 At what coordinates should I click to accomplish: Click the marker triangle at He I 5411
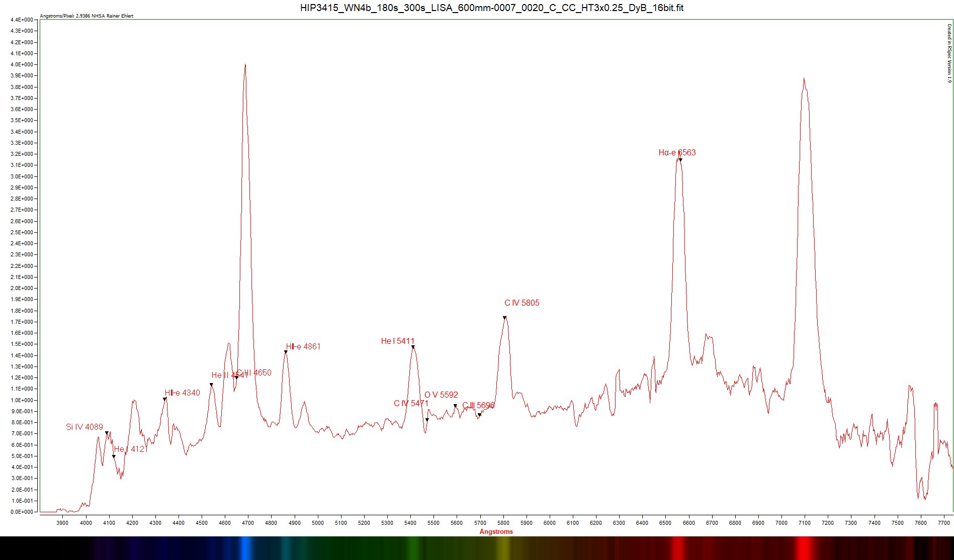coord(413,347)
